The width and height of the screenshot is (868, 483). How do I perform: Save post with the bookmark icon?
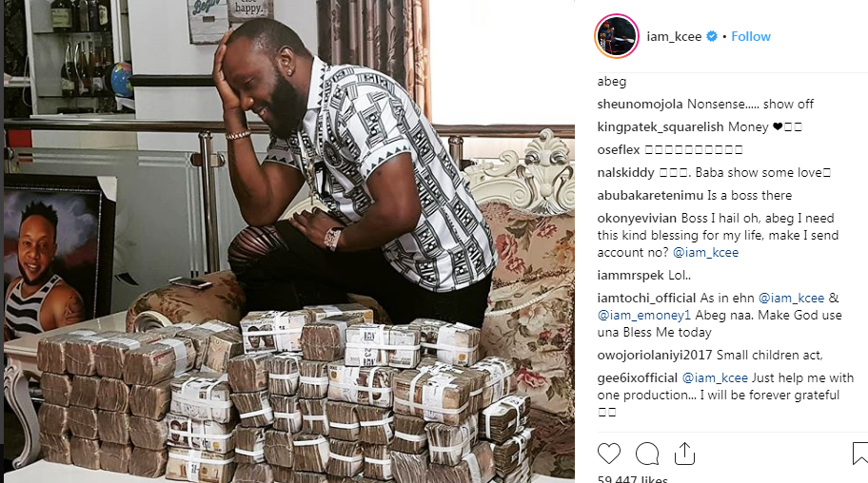coord(860,454)
